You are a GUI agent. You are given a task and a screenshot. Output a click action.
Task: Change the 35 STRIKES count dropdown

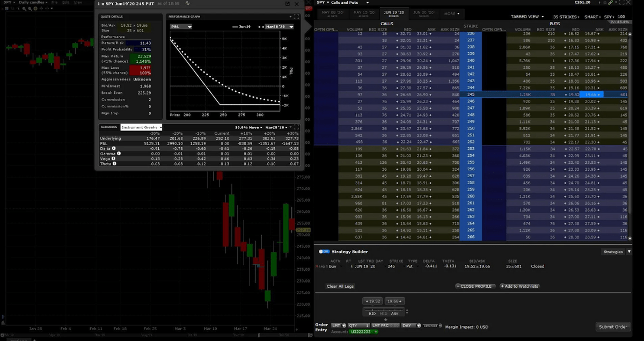[566, 17]
